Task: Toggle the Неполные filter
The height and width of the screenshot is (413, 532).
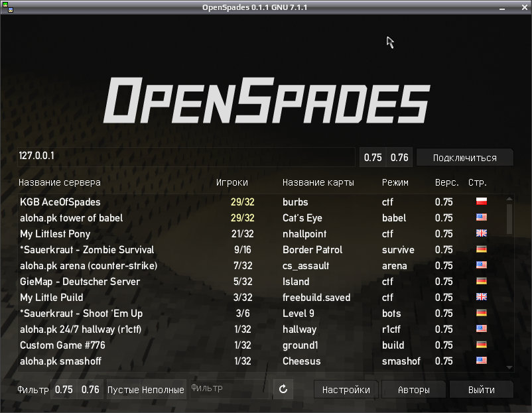Action: point(163,390)
